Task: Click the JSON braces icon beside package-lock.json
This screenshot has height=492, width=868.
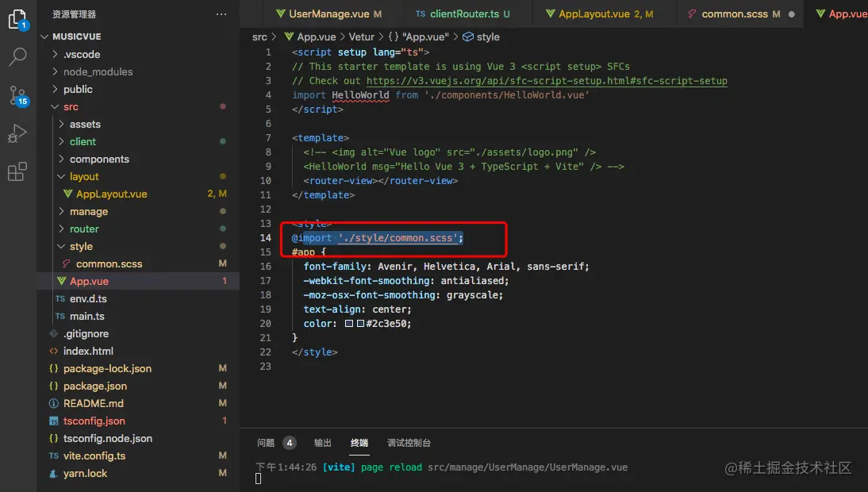Action: 54,368
